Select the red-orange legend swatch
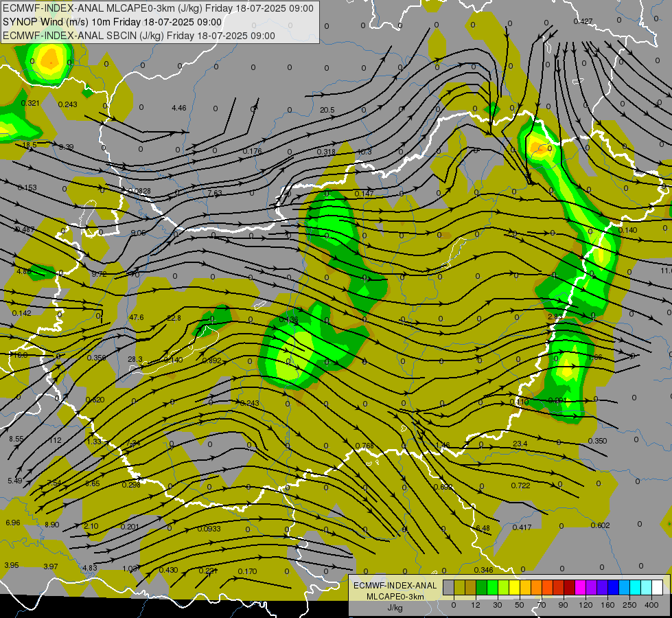672x618 pixels. coord(547,588)
